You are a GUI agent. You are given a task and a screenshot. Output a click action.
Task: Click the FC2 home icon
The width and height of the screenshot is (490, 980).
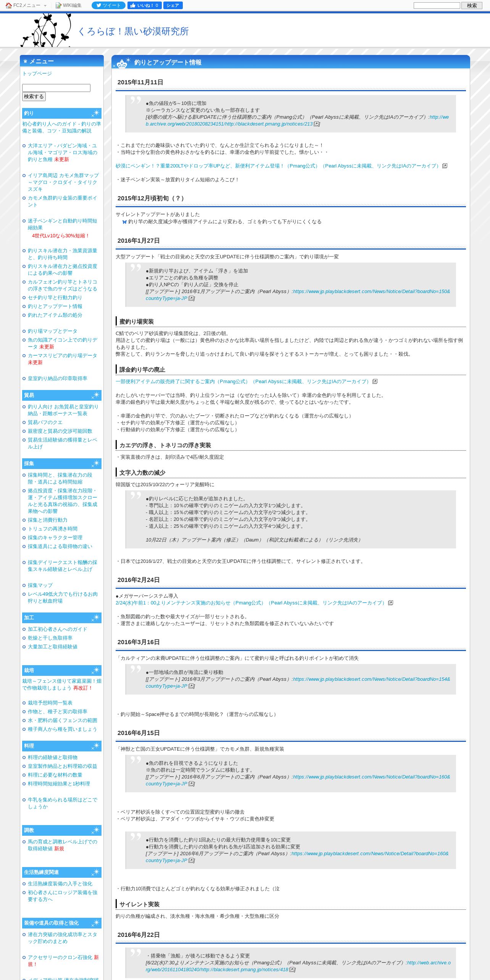click(8, 5)
